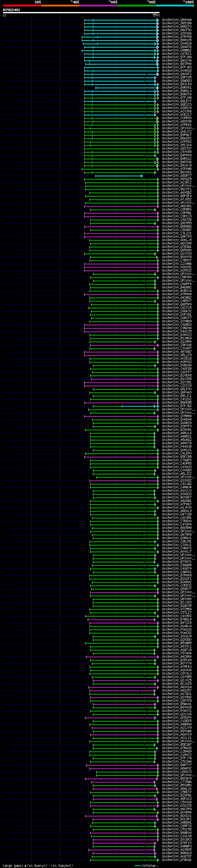Image resolution: width=197 pixels, height=868 pixels.
Task: Click the UniRef100_C5YV65 label
Action: click(176, 151)
